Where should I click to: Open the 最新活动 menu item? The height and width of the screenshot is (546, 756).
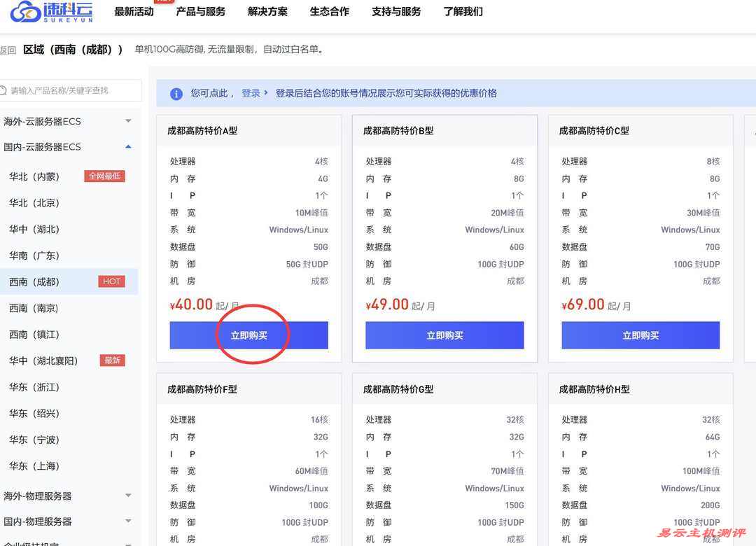[134, 12]
